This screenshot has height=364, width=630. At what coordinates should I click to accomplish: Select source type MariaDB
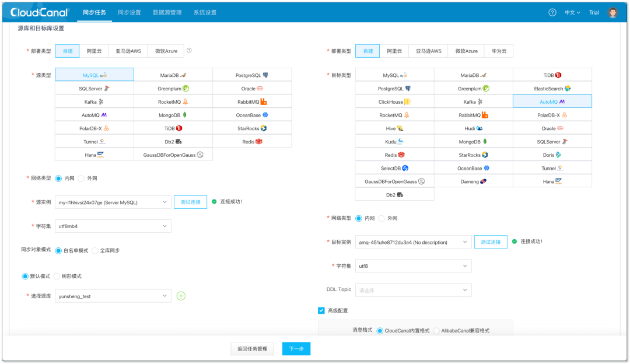point(173,75)
